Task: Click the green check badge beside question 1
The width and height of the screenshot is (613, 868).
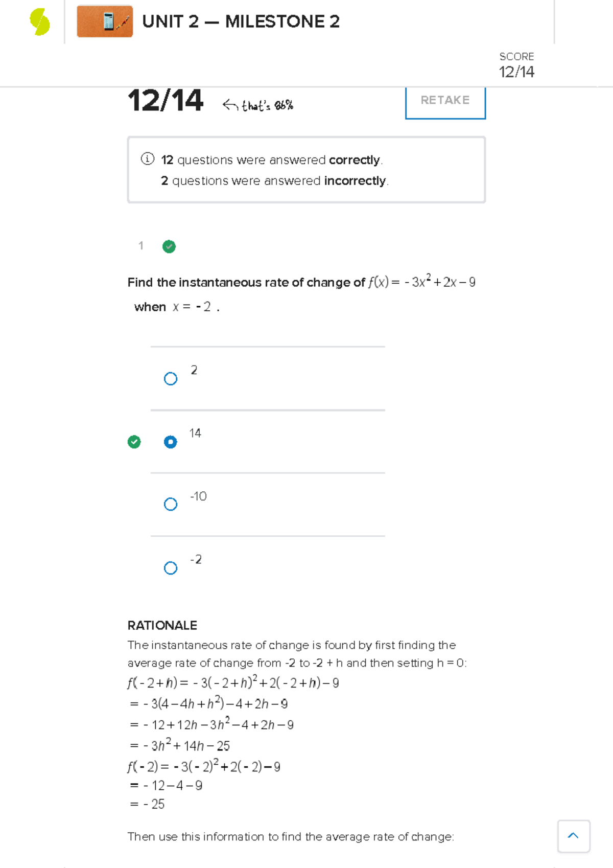Action: coord(169,247)
